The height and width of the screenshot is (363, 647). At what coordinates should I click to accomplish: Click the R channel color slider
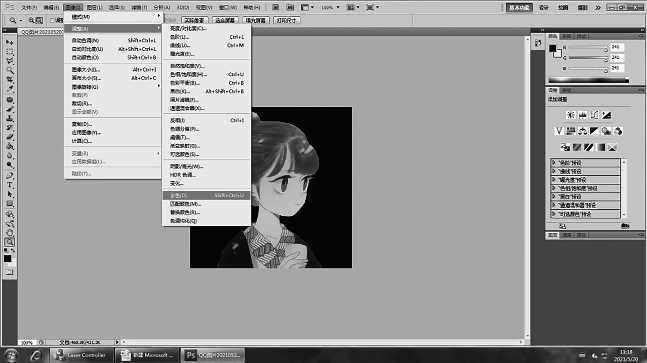pos(588,48)
